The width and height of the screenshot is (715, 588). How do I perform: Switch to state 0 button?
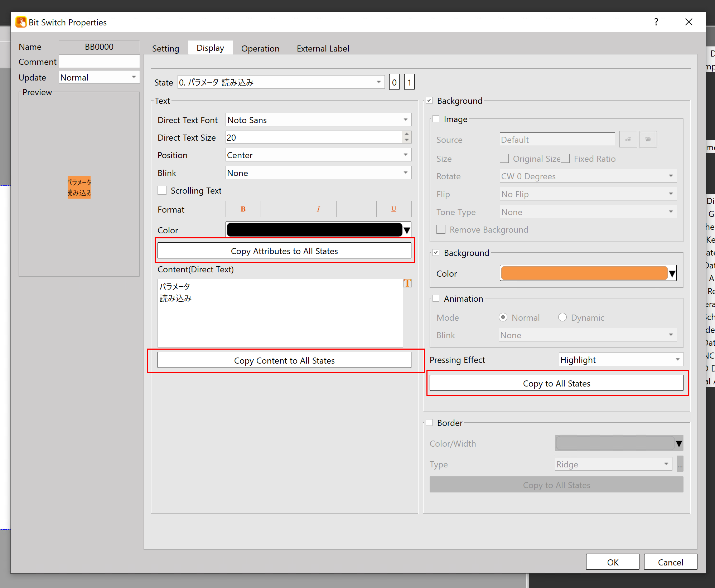coord(394,82)
